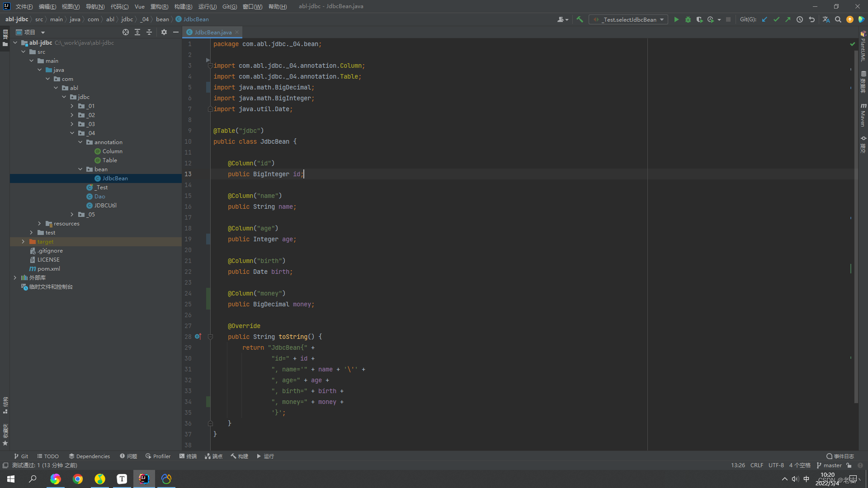
Task: Commit changes with the green checkmark icon
Action: tap(777, 19)
